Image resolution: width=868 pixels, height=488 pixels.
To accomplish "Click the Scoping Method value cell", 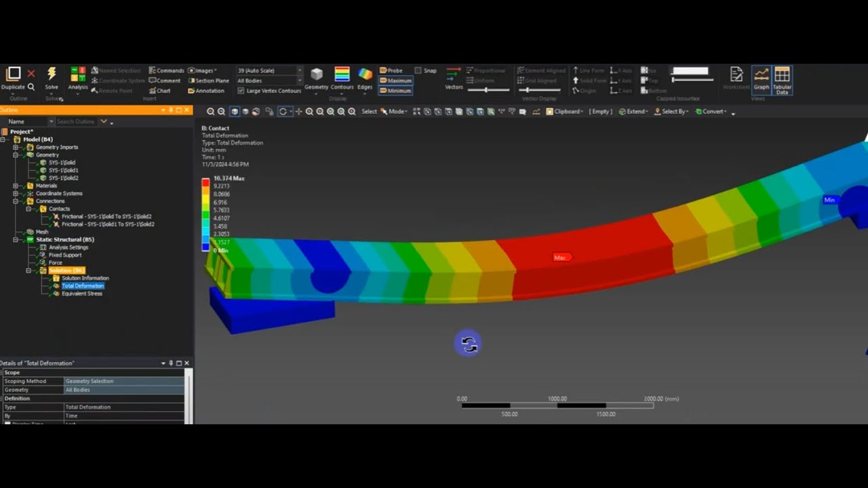I will (x=124, y=381).
